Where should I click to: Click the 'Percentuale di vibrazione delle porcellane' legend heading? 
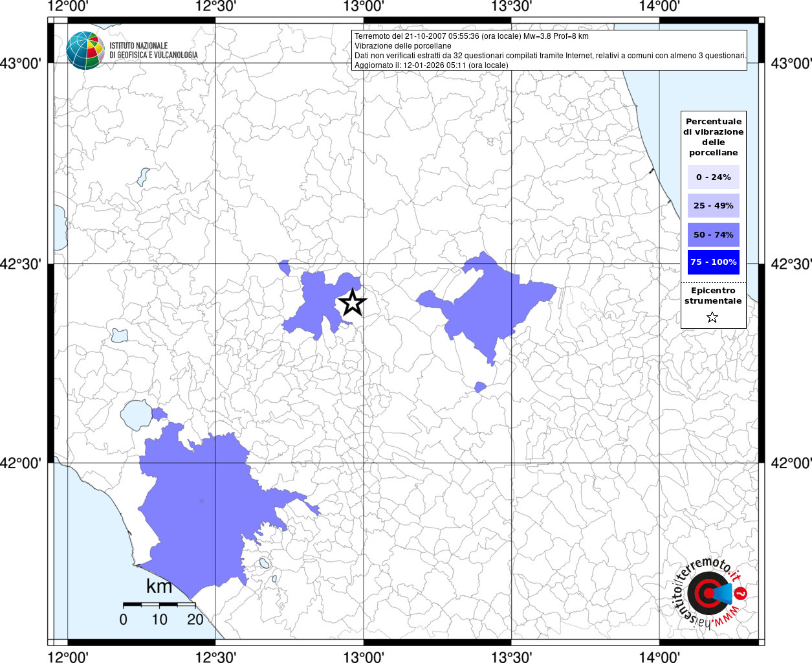coord(713,137)
